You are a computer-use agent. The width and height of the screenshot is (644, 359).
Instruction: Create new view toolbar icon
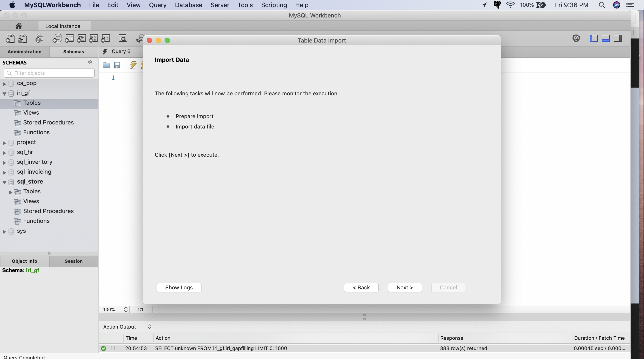point(81,38)
